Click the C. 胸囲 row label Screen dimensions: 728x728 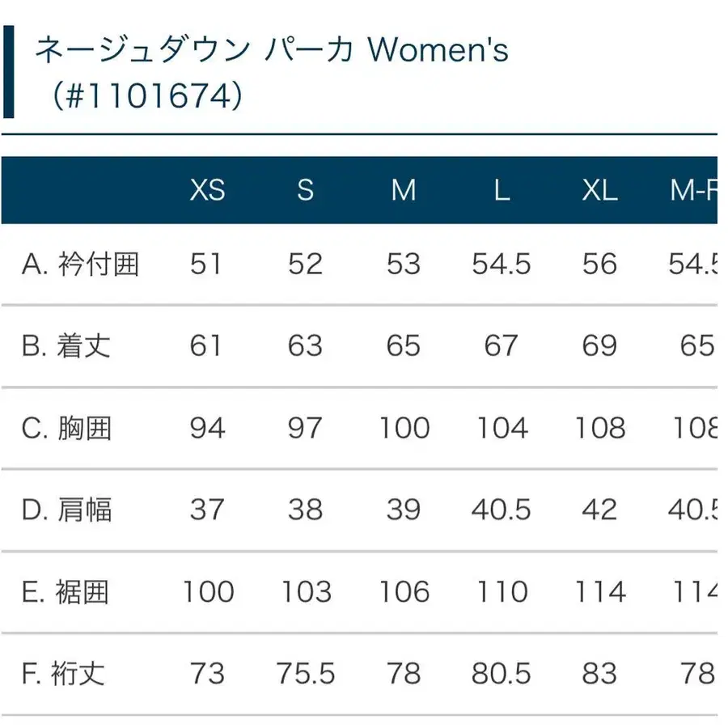point(66,428)
